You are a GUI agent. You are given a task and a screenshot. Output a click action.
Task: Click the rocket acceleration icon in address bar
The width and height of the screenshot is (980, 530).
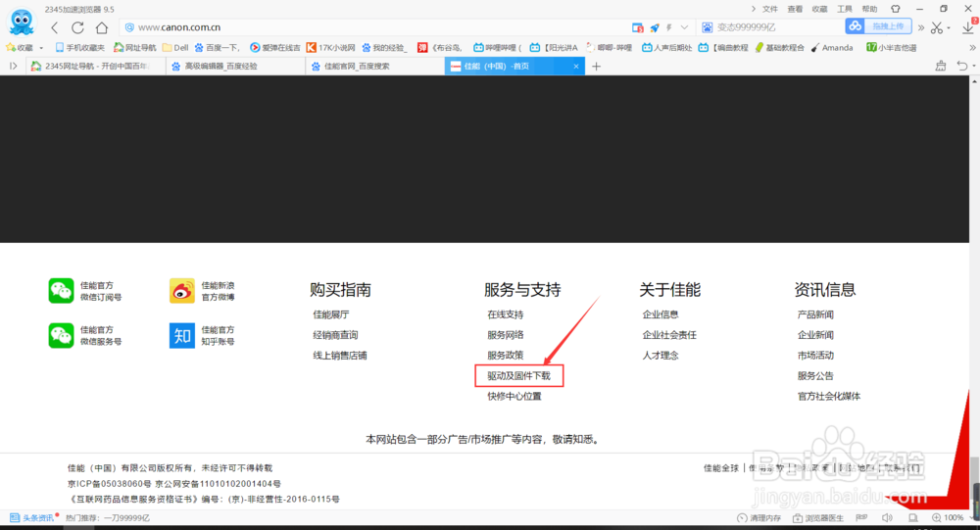pyautogui.click(x=655, y=27)
